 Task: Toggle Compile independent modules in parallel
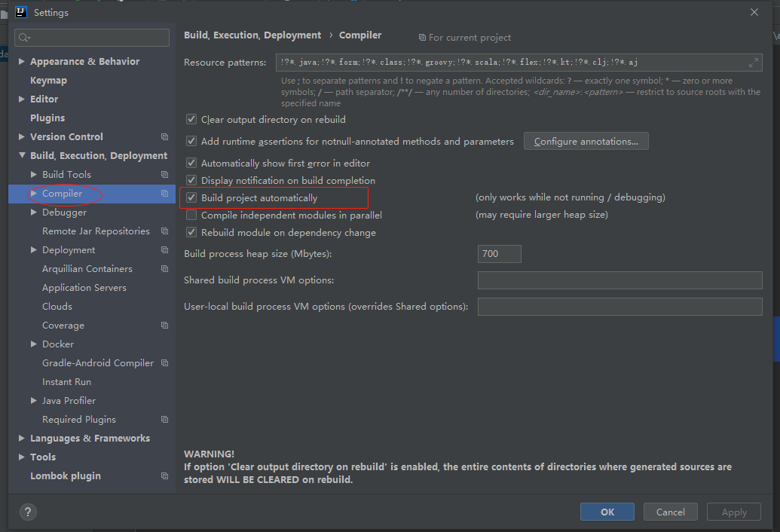pyautogui.click(x=191, y=216)
